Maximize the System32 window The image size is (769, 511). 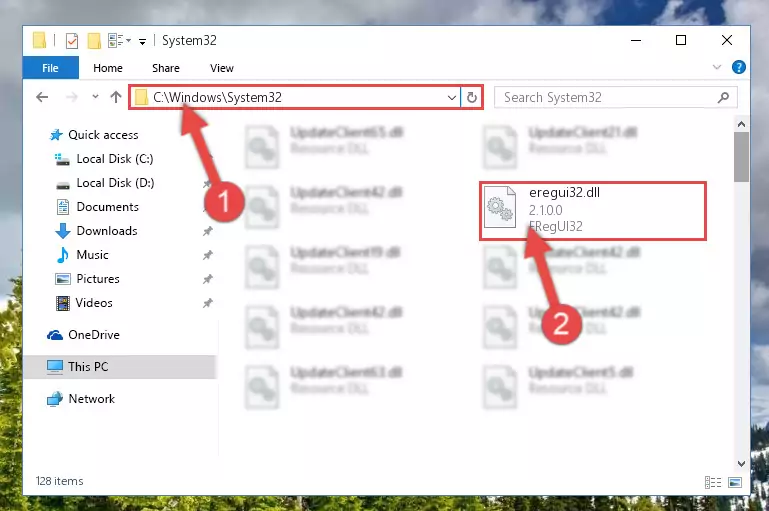tap(681, 40)
